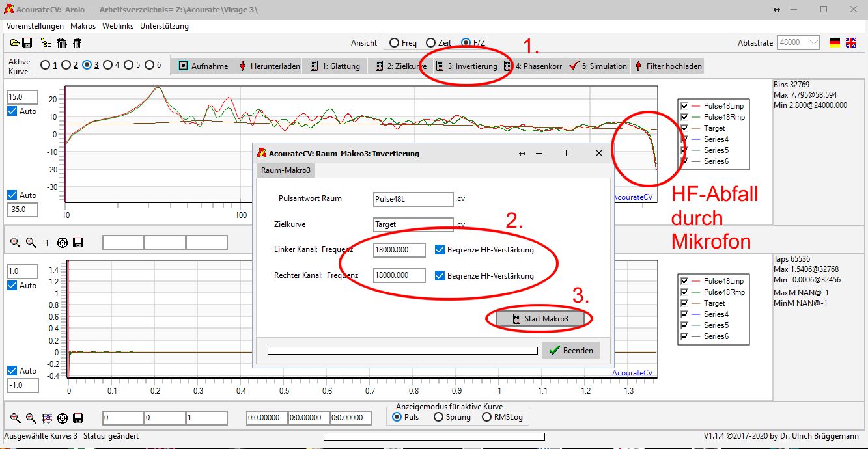Zoom out using the upper chart's magnifier minus icon
Viewport: 868px width, 449px height.
[x=31, y=243]
